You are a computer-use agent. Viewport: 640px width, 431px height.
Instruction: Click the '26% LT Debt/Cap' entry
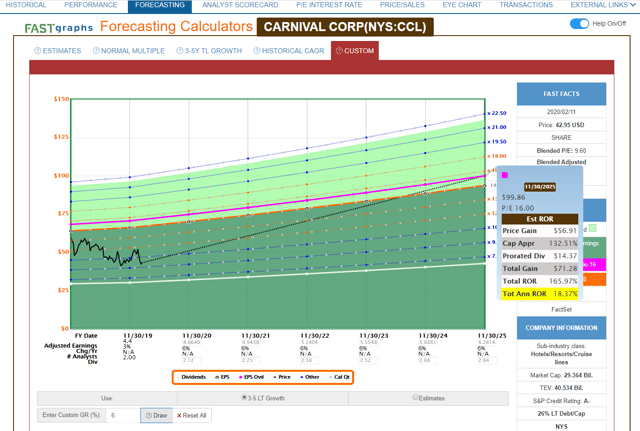561,413
